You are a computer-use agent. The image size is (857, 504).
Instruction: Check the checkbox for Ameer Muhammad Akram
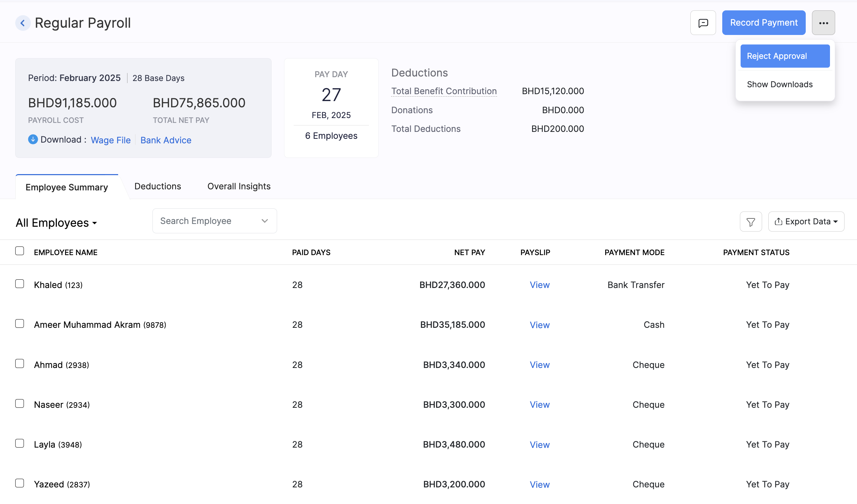20,324
